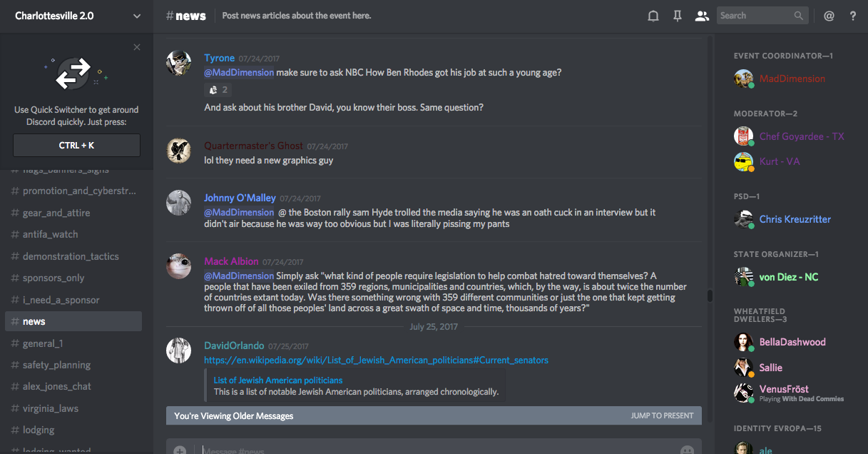Click the help question mark icon
This screenshot has width=868, height=454.
click(852, 16)
